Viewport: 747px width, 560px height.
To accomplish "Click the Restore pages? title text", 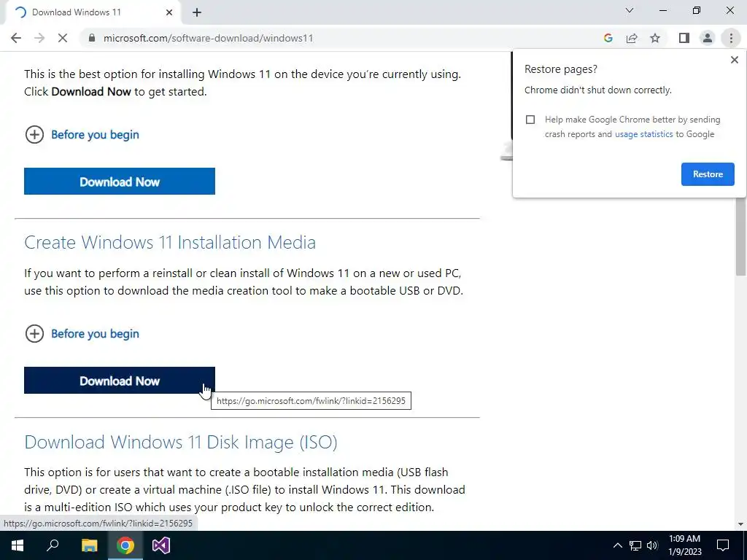I will pos(561,69).
